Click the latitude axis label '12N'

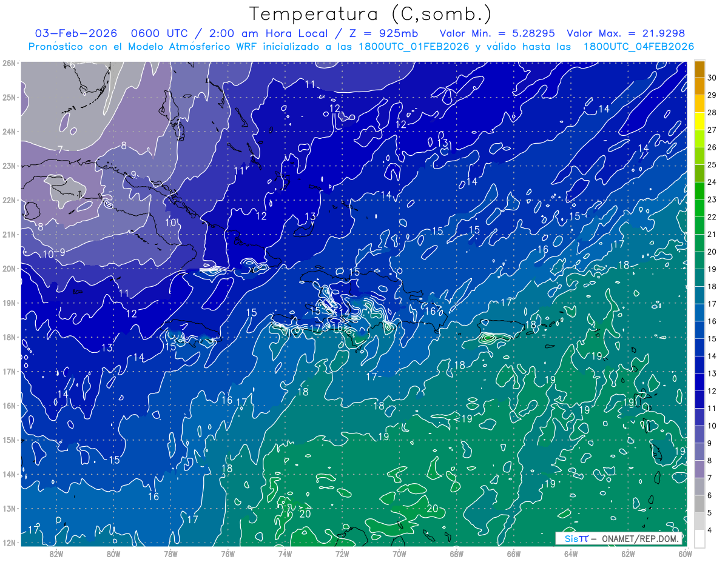[9, 543]
